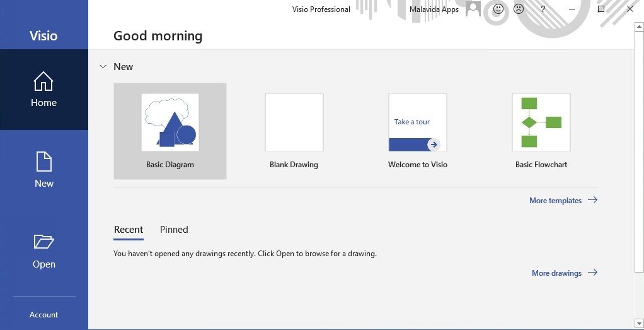Click the New section heading text
The height and width of the screenshot is (330, 644).
click(x=124, y=67)
